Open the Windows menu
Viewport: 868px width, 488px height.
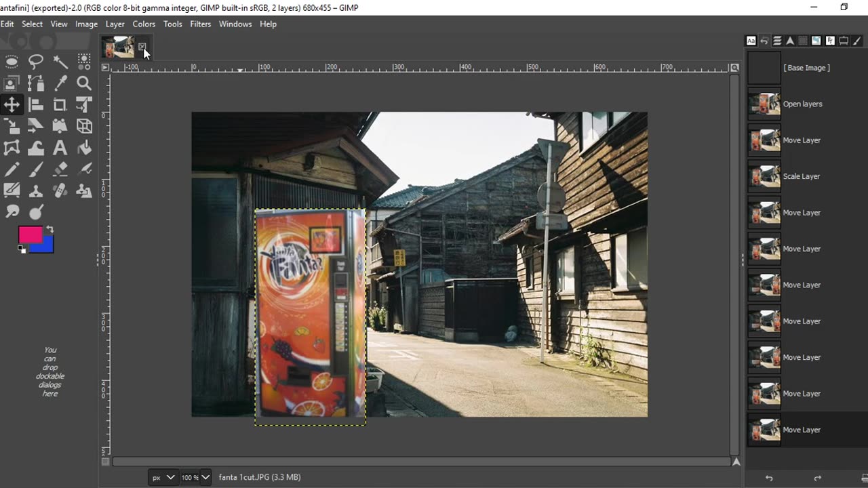click(x=235, y=24)
